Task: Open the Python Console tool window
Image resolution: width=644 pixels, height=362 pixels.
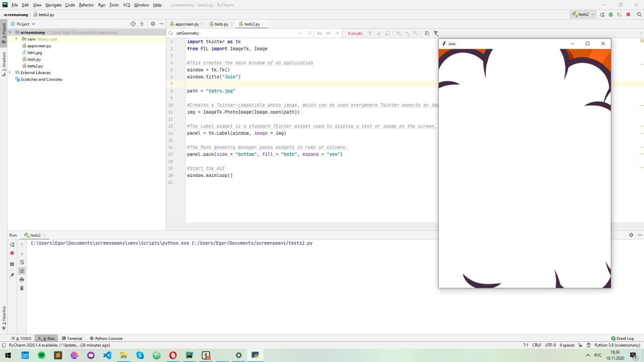Action: coord(106,338)
